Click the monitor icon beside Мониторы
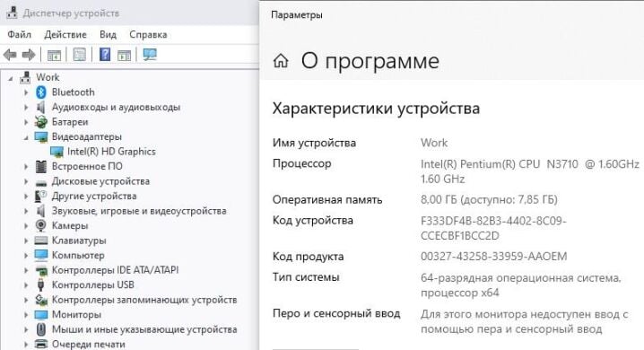Screen dimensions: 644x350 (41, 315)
